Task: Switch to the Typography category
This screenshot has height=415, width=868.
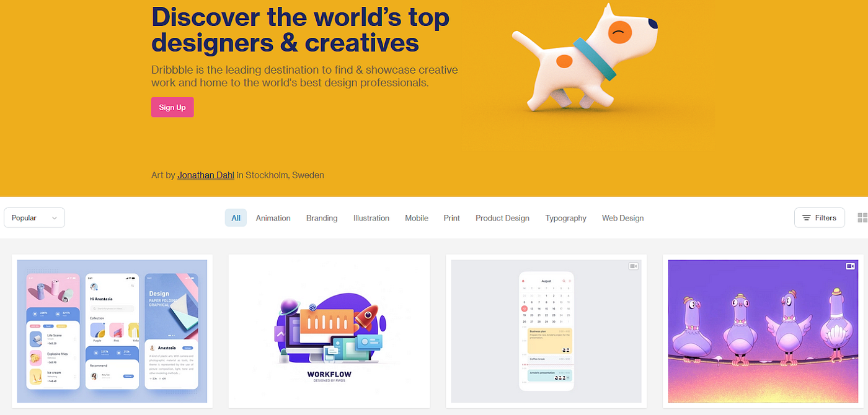Action: click(x=566, y=218)
